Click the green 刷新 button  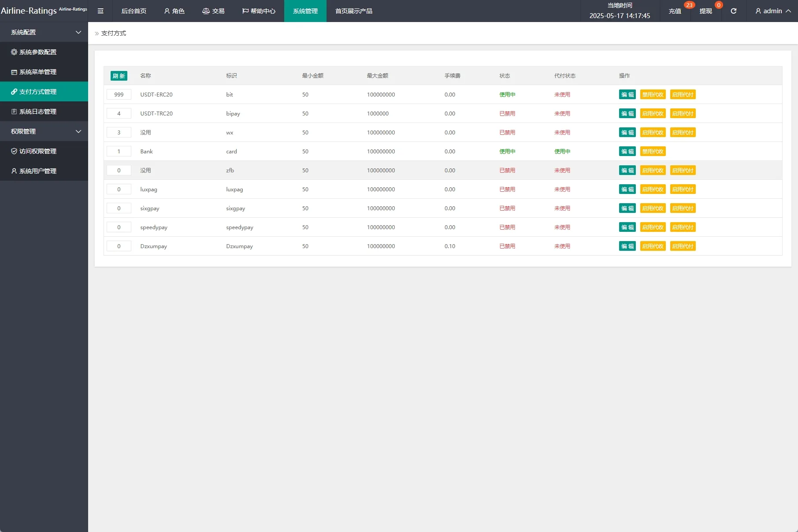pyautogui.click(x=119, y=76)
